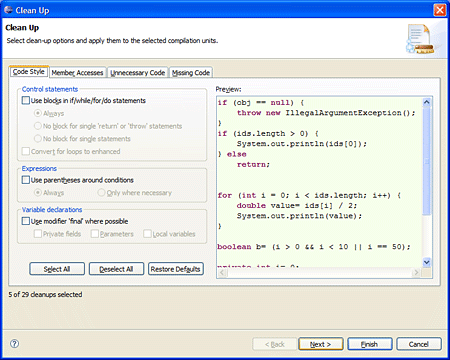Click the 'double value= ids[i] / 2;' line
Viewport: 450px width, 360px height.
pyautogui.click(x=297, y=206)
